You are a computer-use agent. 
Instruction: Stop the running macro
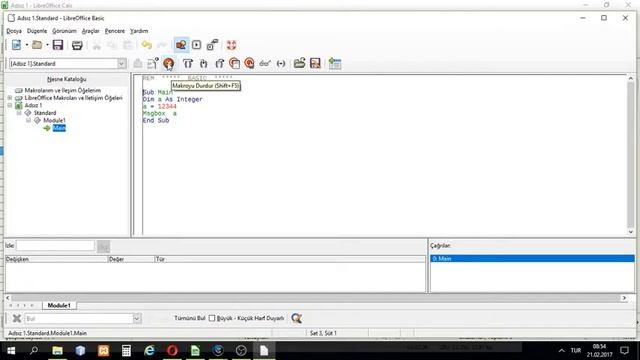[169, 63]
